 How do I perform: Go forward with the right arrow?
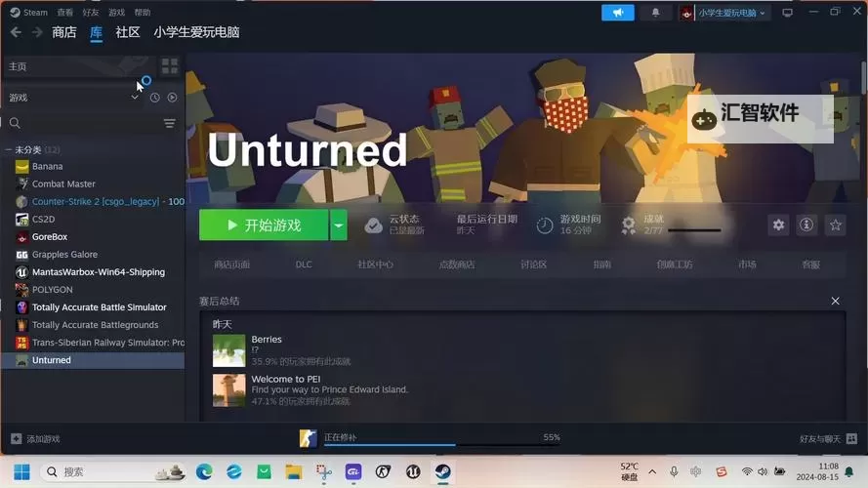[x=37, y=32]
